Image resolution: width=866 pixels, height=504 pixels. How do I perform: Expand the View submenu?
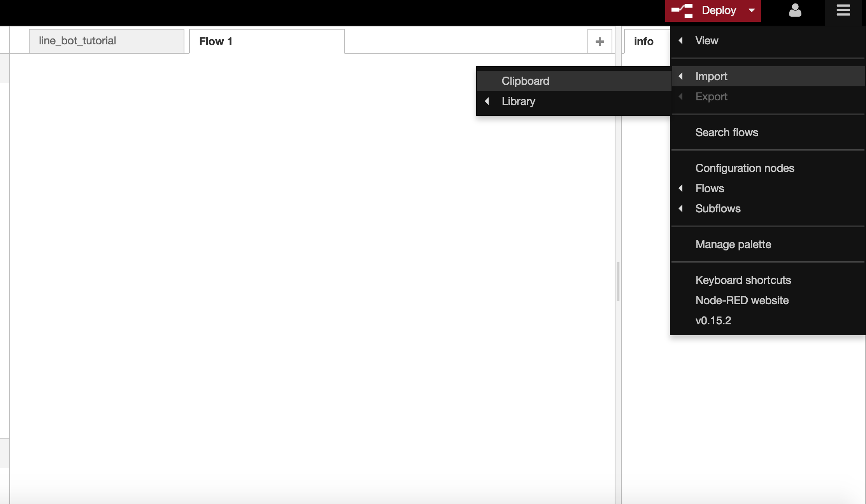coord(768,40)
